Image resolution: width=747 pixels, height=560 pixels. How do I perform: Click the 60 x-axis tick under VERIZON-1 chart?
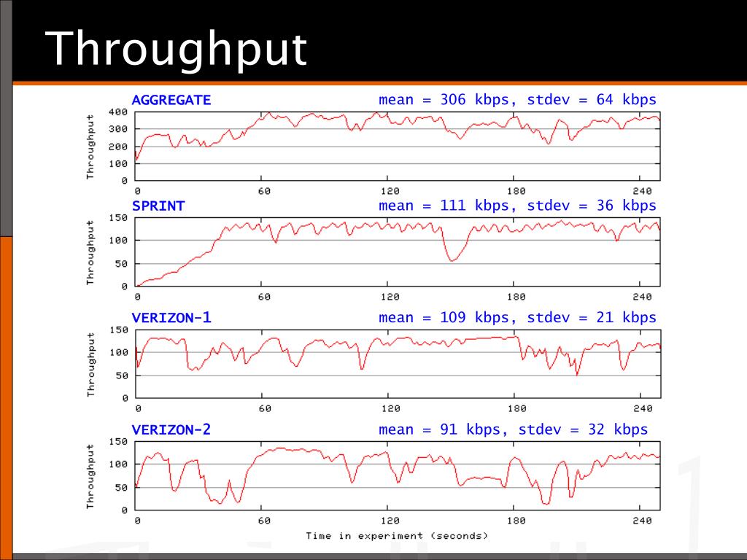coord(264,408)
